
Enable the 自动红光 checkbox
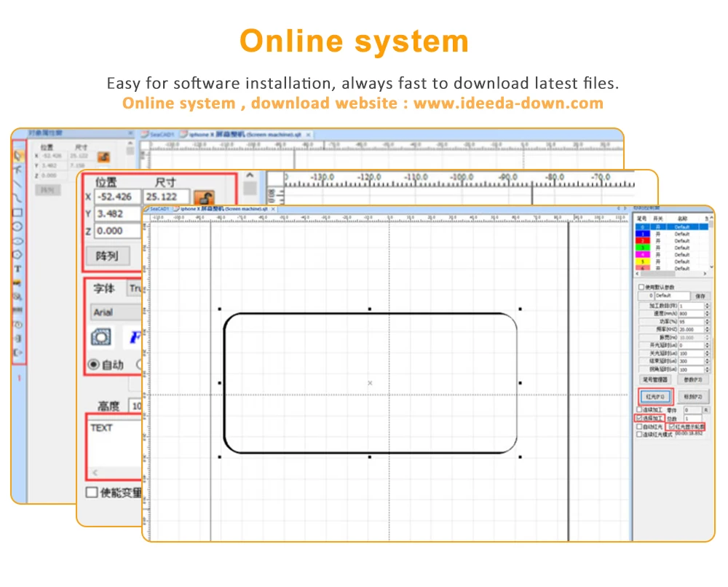pos(639,426)
